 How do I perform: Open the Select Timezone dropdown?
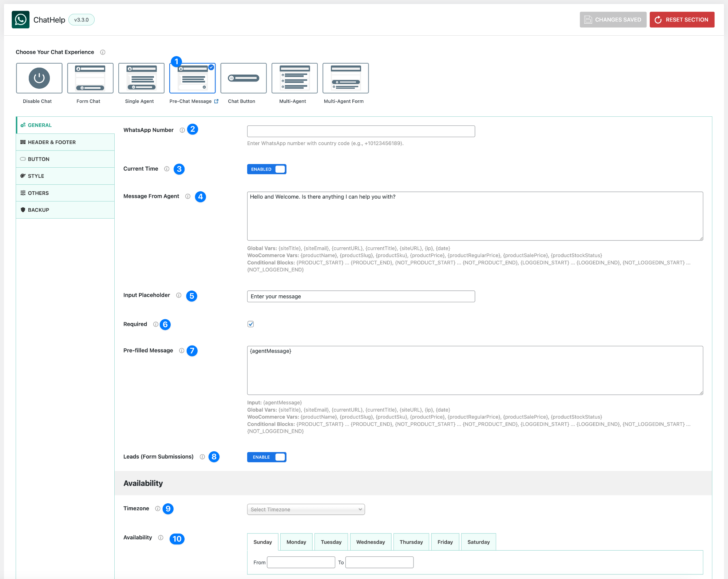[x=306, y=510]
